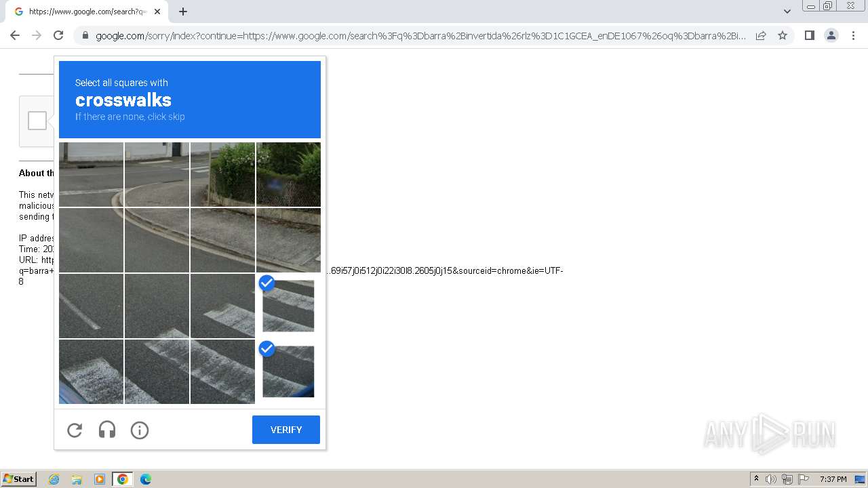
Task: Share this page icon in address bar
Action: (761, 35)
